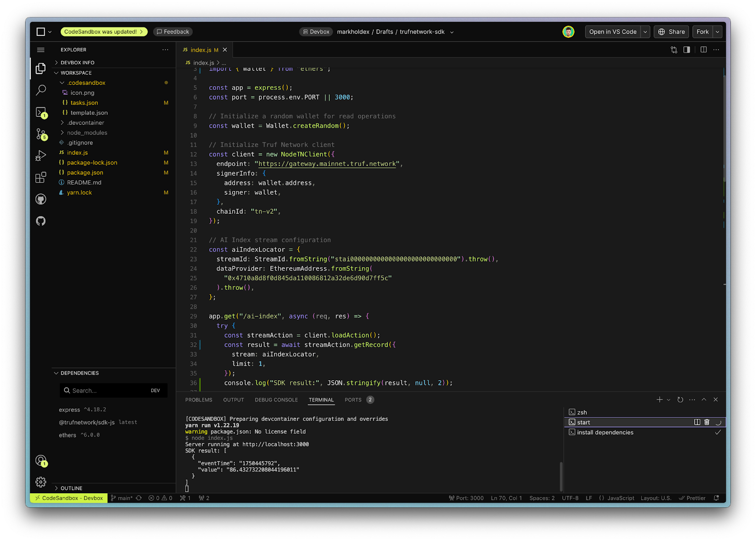The height and width of the screenshot is (541, 756).
Task: Click Open in VS Code button
Action: pos(613,32)
